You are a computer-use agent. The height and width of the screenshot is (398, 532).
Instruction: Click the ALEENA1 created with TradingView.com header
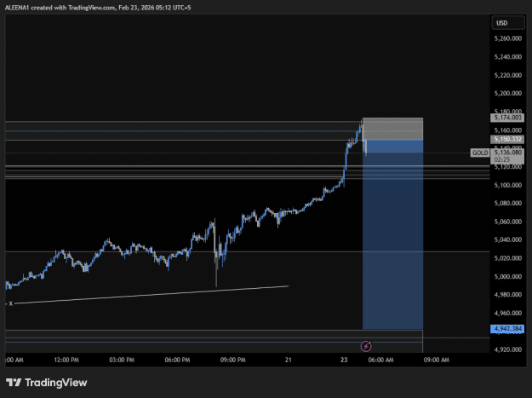[x=98, y=8]
